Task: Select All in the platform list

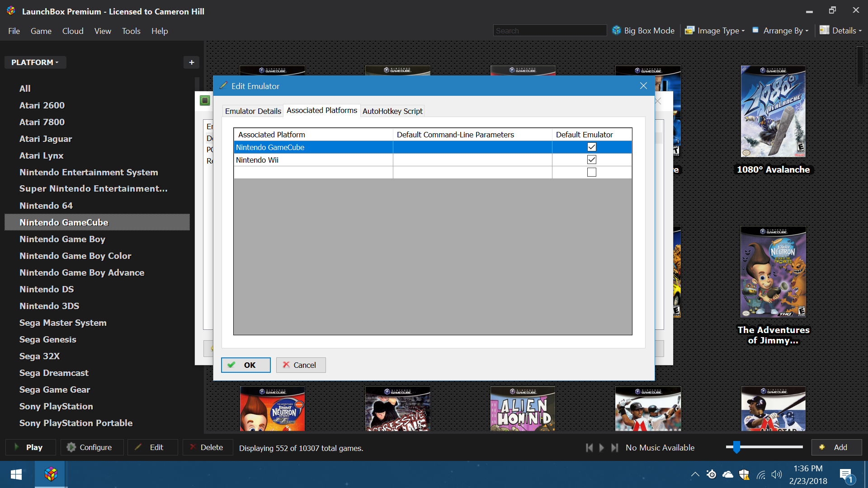Action: [x=25, y=89]
